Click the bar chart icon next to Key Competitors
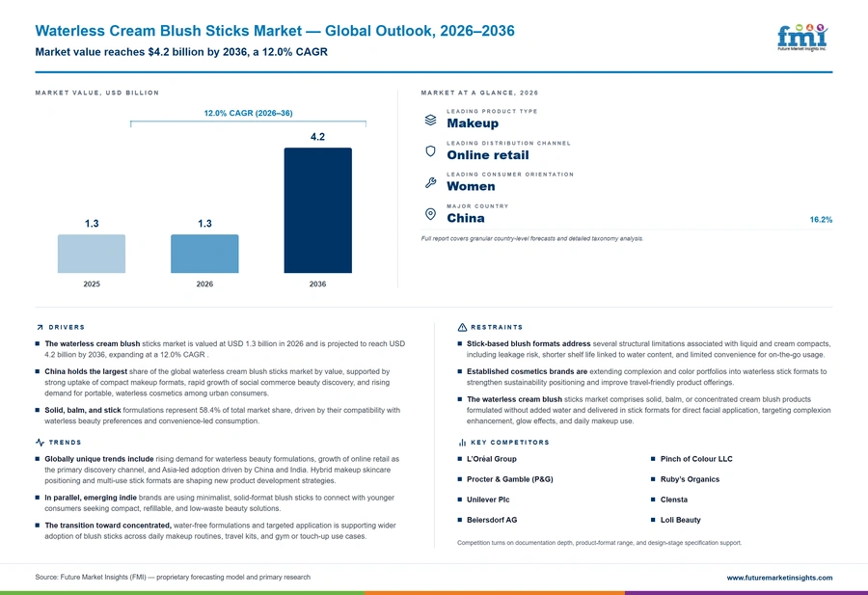 tap(462, 443)
